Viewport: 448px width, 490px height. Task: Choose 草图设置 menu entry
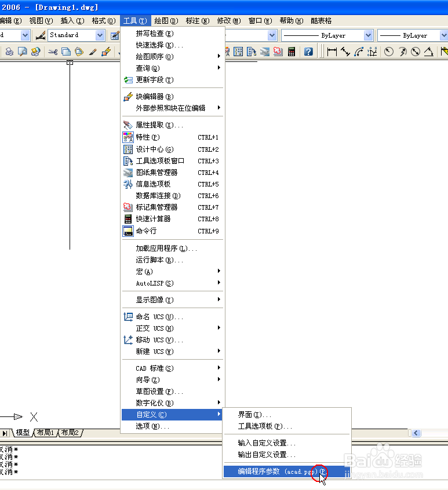173,392
